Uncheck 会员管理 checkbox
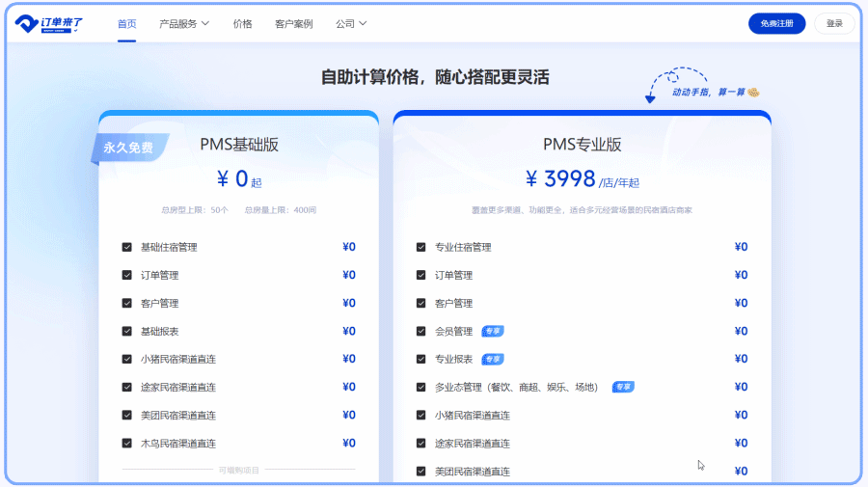This screenshot has width=868, height=487. point(420,331)
